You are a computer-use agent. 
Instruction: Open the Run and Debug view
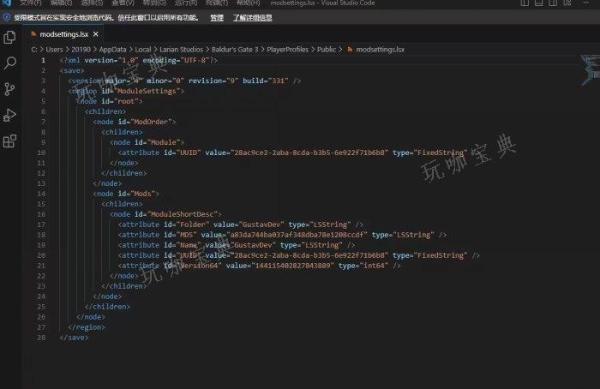coord(10,115)
